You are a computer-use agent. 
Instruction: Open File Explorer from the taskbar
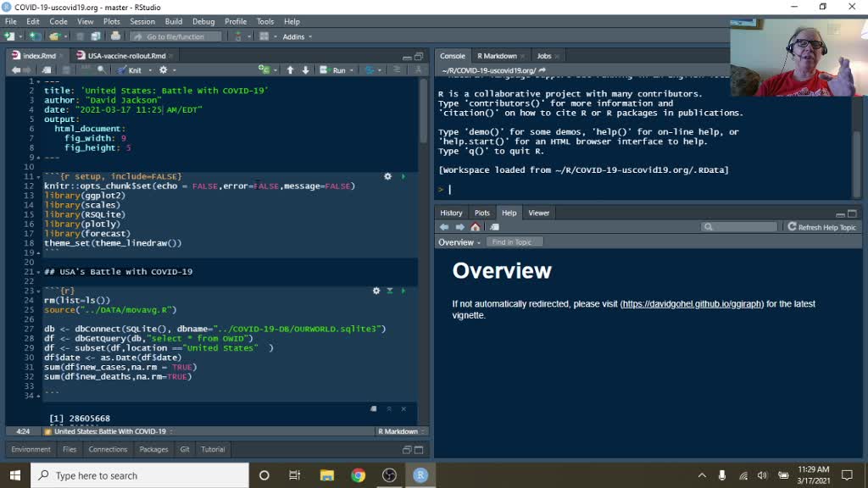pyautogui.click(x=326, y=475)
